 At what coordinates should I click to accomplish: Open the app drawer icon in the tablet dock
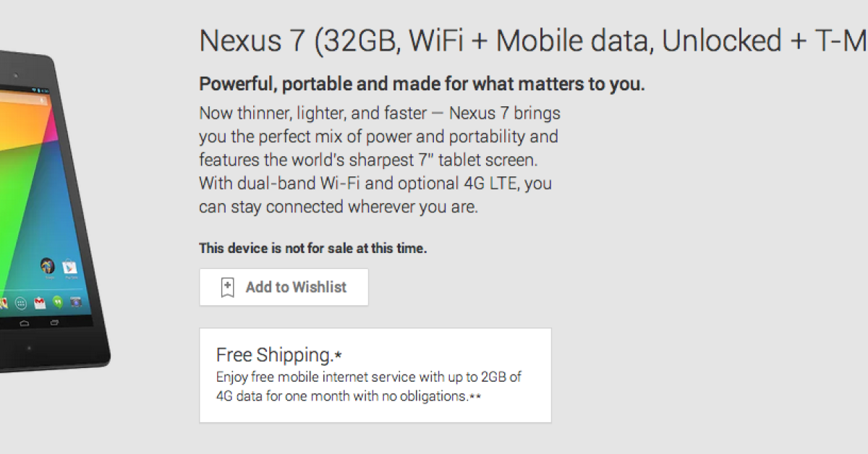click(x=22, y=302)
